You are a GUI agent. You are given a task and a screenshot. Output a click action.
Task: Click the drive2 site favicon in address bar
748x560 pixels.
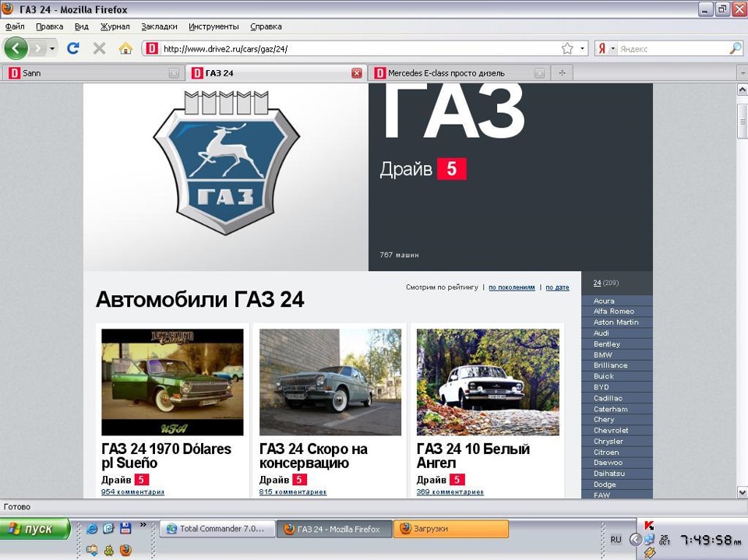(152, 48)
